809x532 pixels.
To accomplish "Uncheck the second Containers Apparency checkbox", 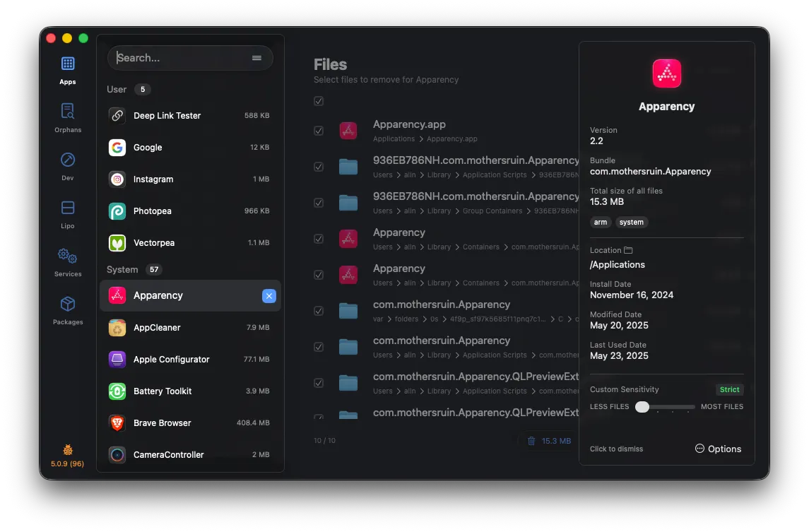I will coord(319,275).
